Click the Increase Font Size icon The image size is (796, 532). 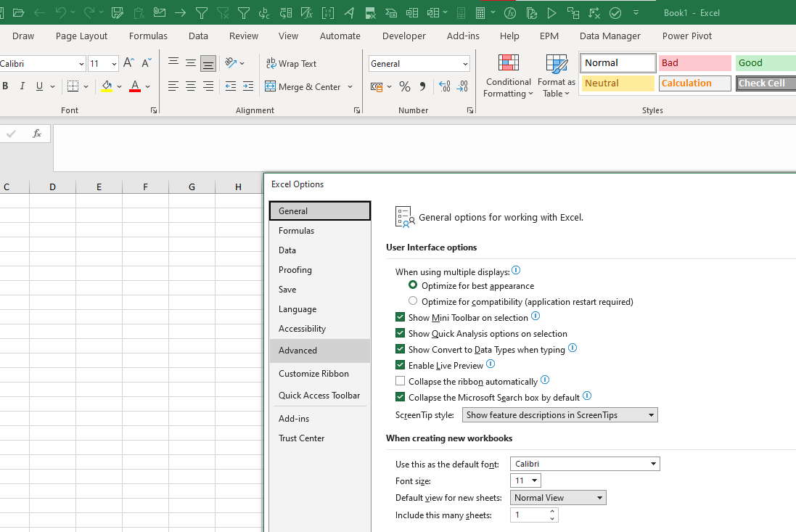[128, 63]
